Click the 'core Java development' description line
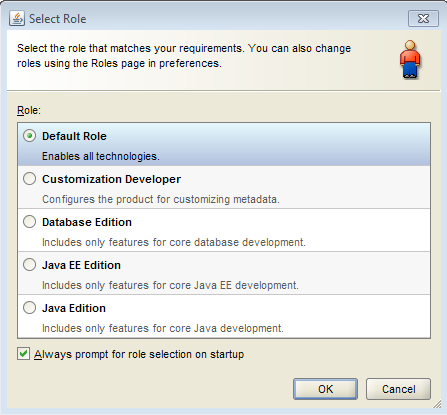 [x=163, y=328]
